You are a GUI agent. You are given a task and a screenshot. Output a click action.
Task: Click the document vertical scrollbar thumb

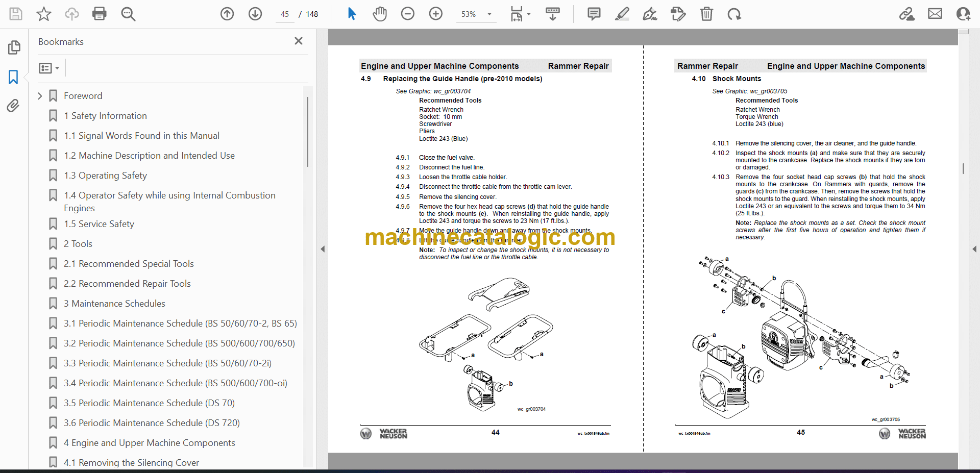[963, 168]
